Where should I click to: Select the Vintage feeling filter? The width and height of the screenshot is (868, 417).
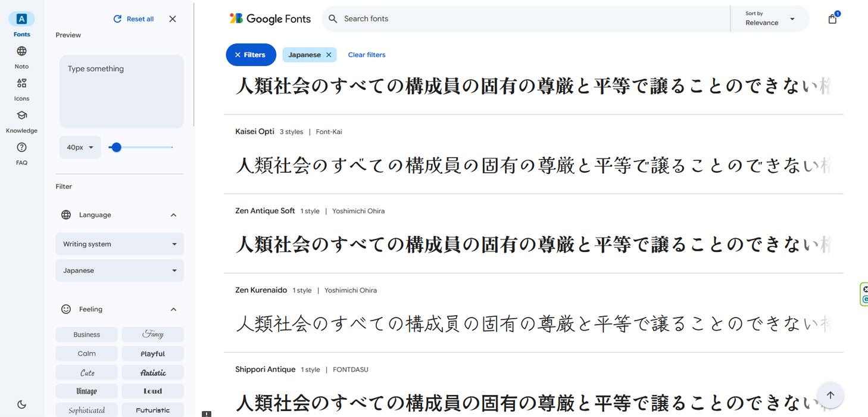tap(86, 391)
